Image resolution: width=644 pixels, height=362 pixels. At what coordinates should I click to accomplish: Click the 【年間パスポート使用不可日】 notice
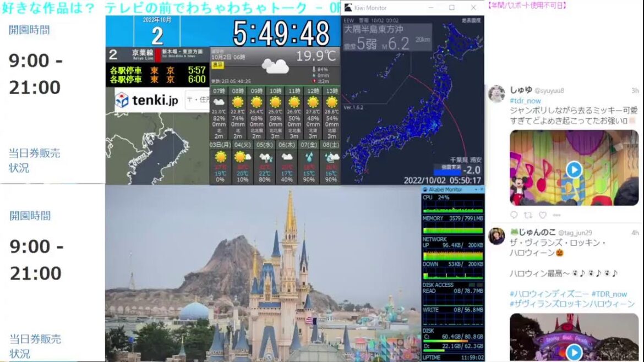pyautogui.click(x=527, y=6)
